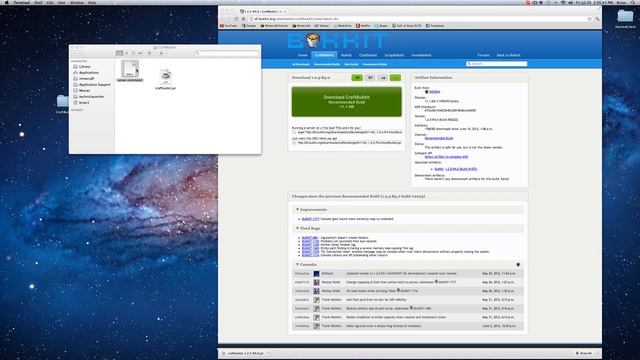Image resolution: width=640 pixels, height=360 pixels.
Task: Bookmark page with the star icon
Action: pyautogui.click(x=589, y=19)
